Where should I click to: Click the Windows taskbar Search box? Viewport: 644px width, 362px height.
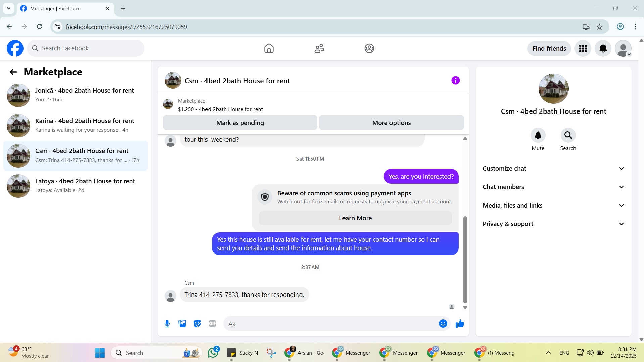(157, 353)
